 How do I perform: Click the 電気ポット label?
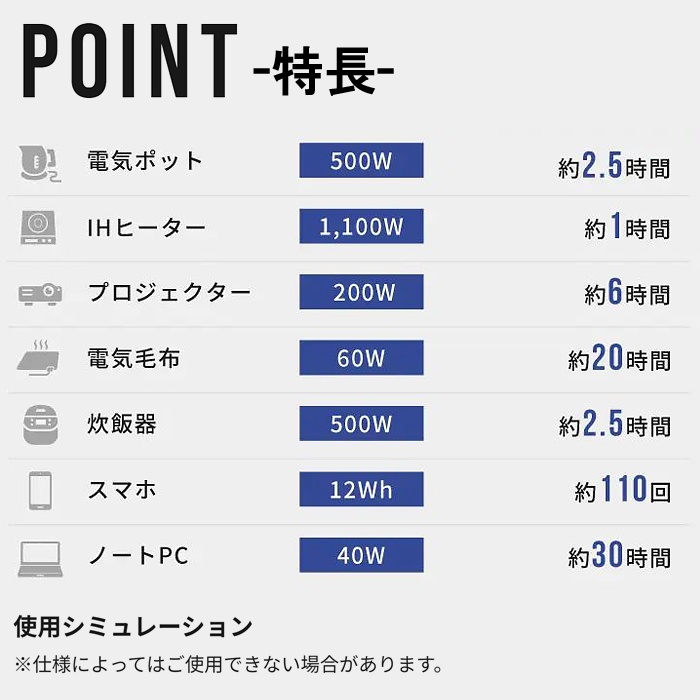tap(145, 161)
